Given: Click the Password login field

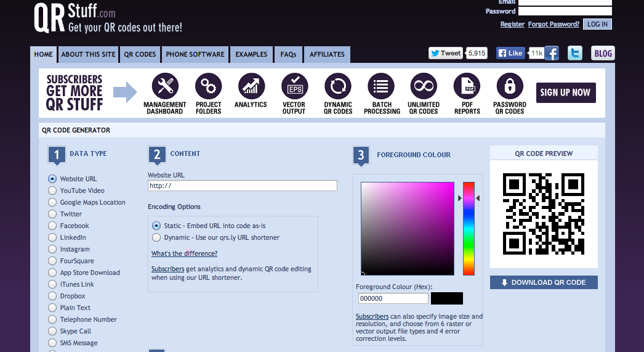Looking at the screenshot, I should (x=565, y=11).
